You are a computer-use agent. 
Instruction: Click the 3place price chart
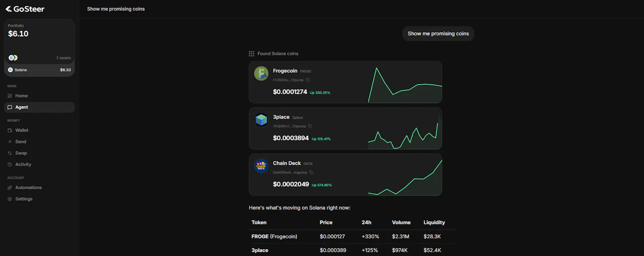pyautogui.click(x=405, y=131)
